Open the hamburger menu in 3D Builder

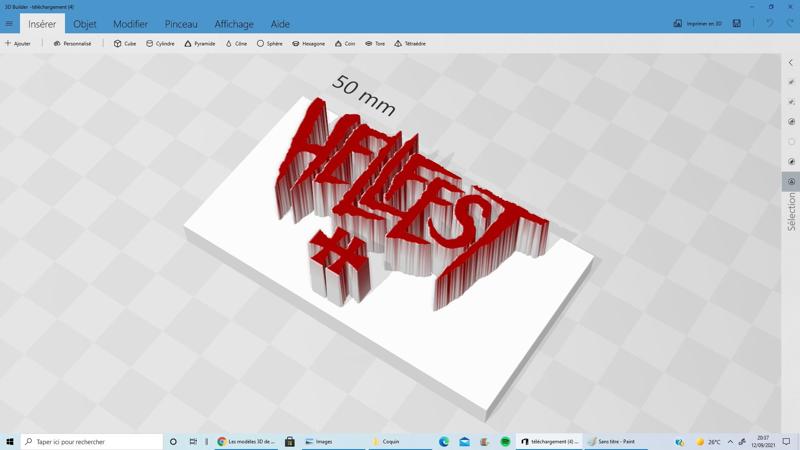(9, 24)
